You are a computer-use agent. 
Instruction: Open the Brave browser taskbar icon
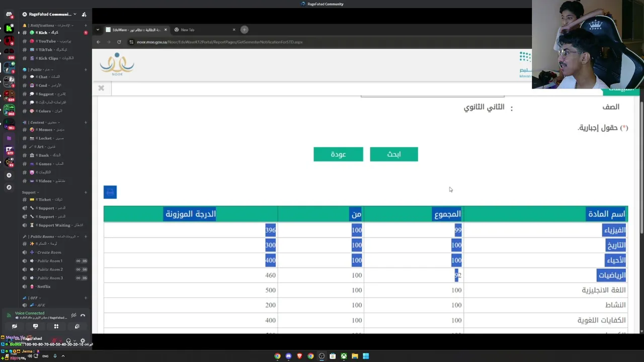299,356
